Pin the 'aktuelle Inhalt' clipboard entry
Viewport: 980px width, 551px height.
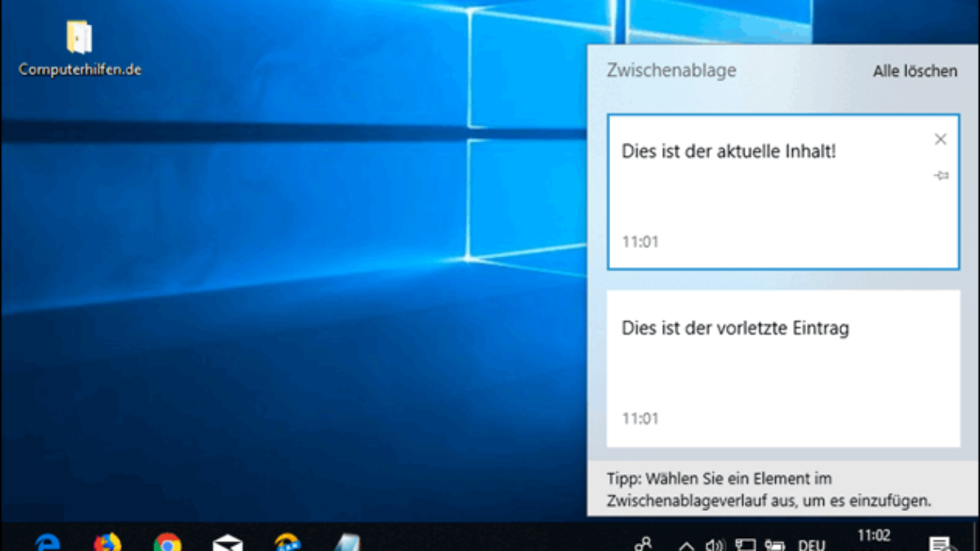(941, 176)
